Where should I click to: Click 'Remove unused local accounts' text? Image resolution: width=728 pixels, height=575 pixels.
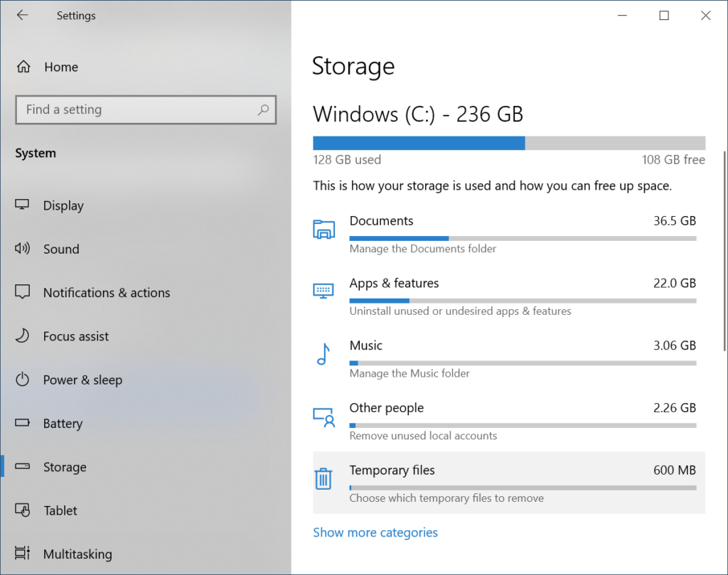coord(423,435)
